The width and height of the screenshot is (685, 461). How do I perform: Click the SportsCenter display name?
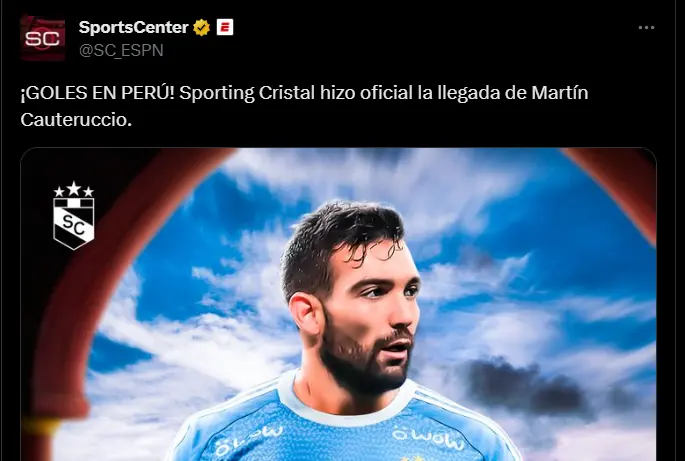tap(133, 28)
